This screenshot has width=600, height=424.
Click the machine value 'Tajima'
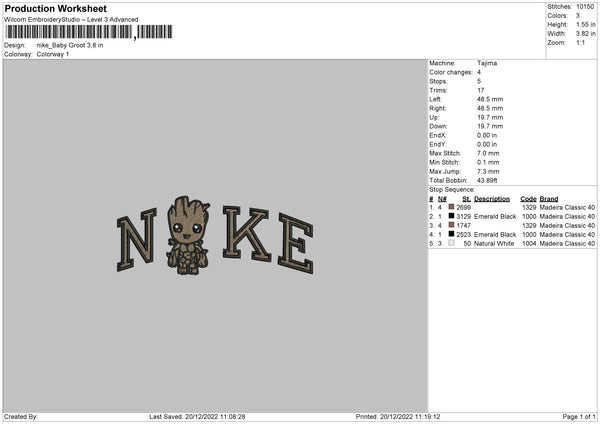(x=487, y=63)
